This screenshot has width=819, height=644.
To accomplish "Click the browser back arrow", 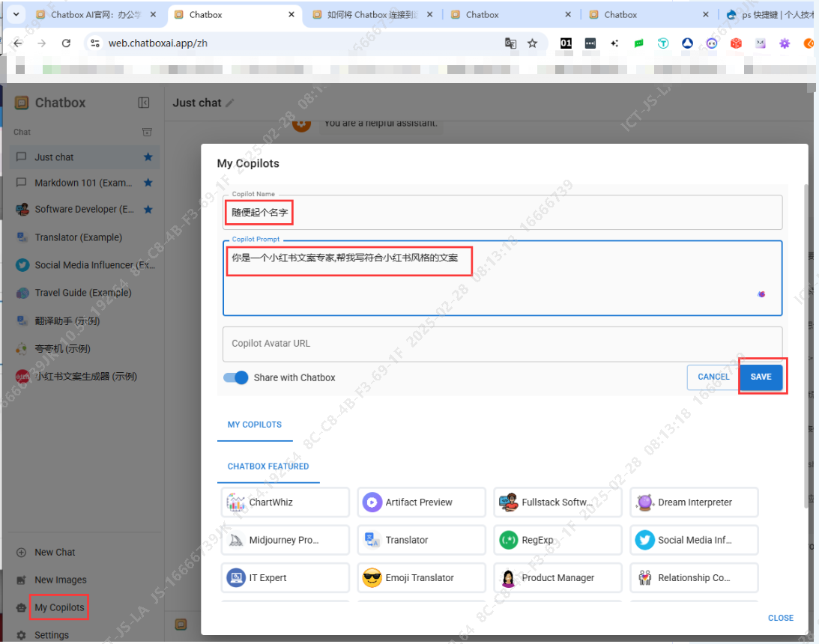I will click(x=18, y=43).
